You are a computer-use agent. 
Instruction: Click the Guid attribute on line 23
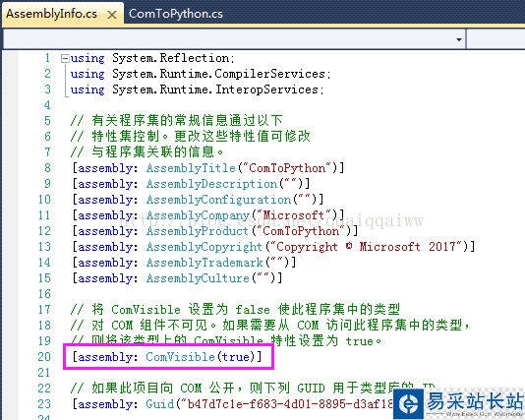click(233, 404)
